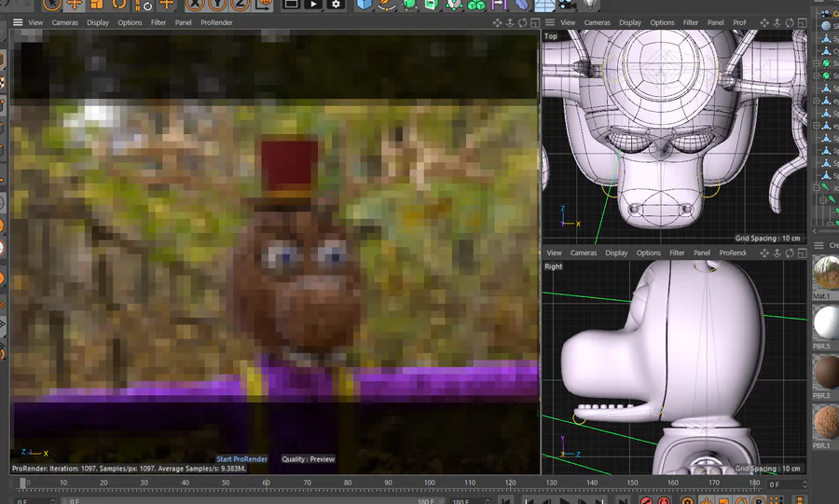
Task: Toggle Scale keyframe recording
Action: (x=723, y=501)
